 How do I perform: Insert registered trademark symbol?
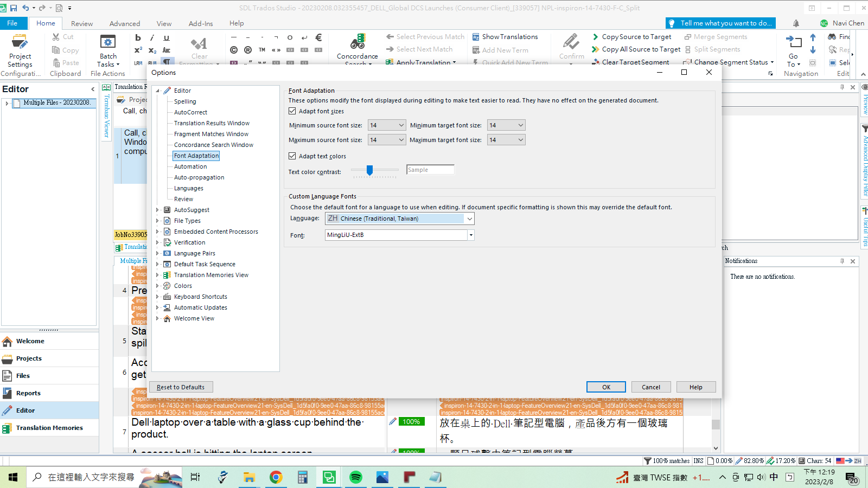click(248, 50)
